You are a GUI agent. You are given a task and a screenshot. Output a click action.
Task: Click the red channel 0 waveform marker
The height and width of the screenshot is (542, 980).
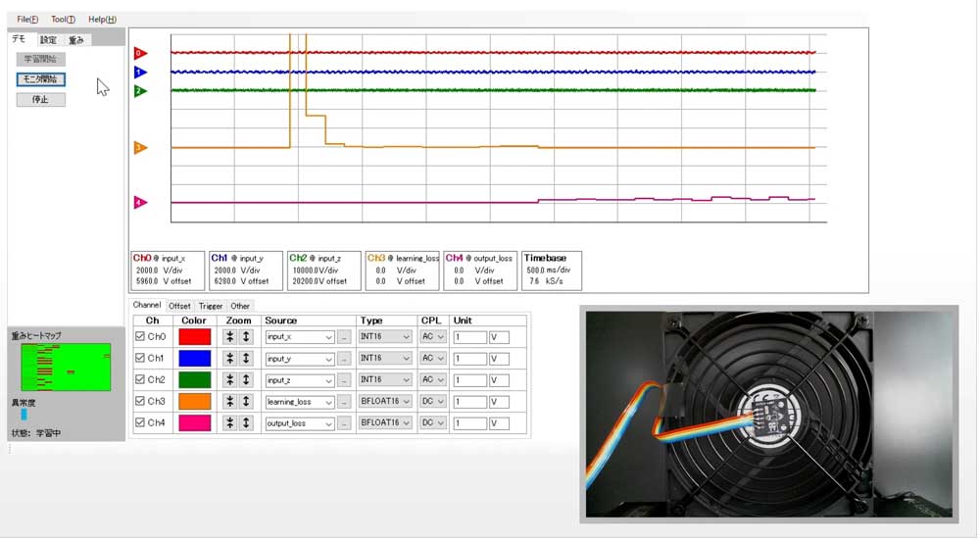click(x=140, y=53)
